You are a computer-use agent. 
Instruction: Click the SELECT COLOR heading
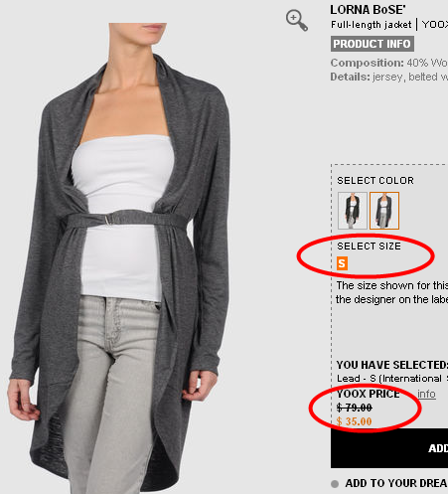[x=375, y=181]
